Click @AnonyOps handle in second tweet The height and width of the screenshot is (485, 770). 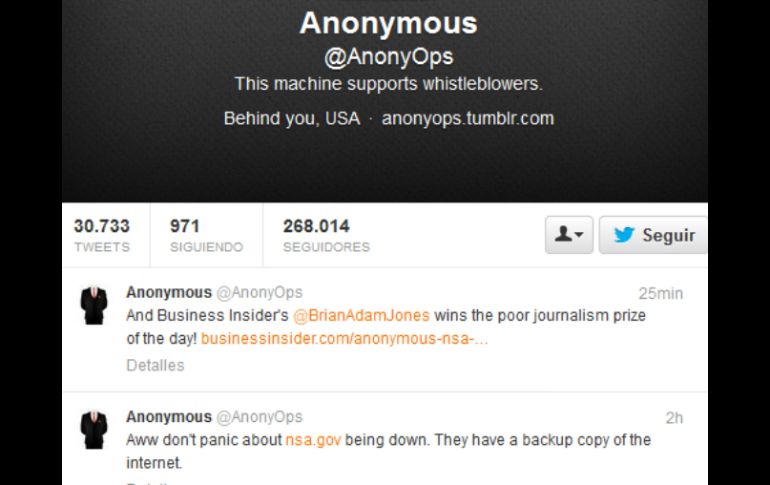pyautogui.click(x=259, y=417)
